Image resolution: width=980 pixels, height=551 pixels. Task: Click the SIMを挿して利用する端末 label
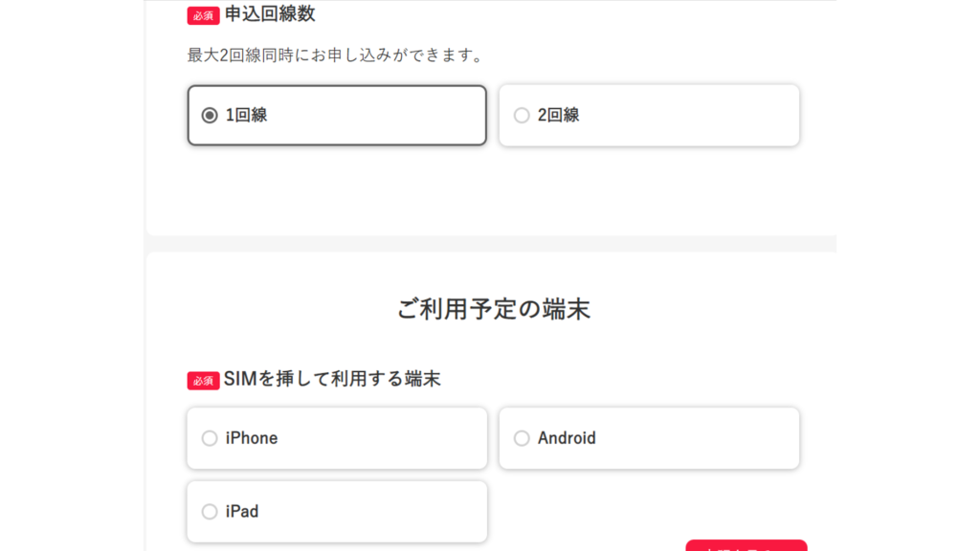point(332,379)
